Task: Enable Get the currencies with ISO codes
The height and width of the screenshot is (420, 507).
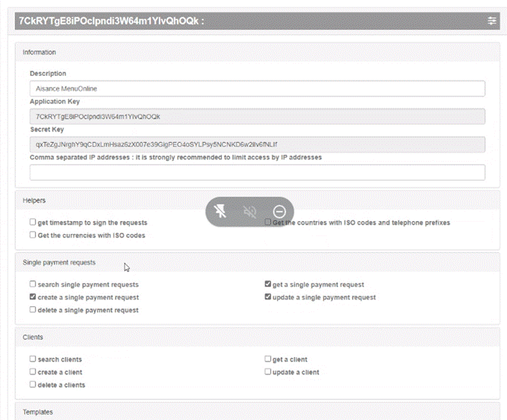Action: (x=33, y=235)
